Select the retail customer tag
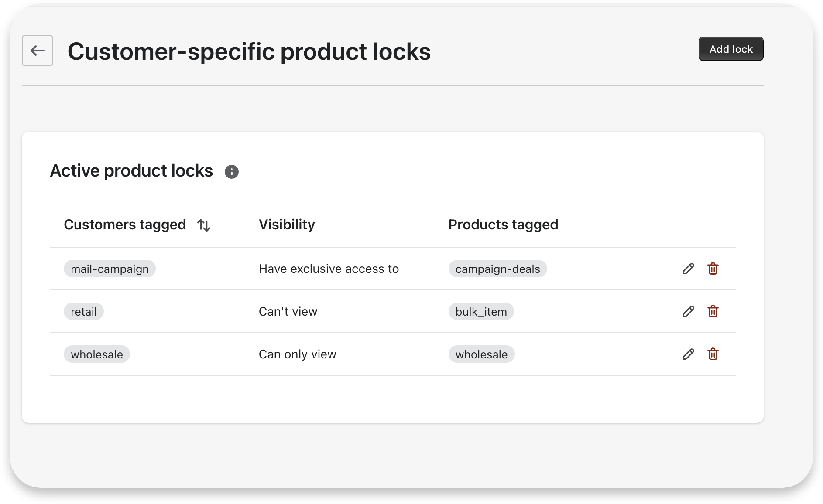This screenshot has height=504, width=823. click(84, 311)
